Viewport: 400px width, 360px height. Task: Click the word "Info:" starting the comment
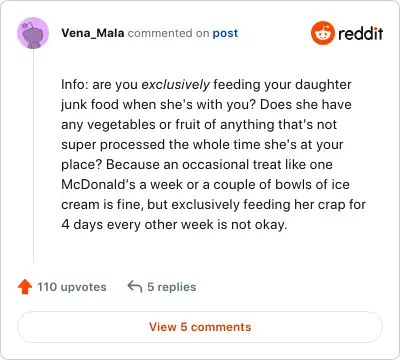click(75, 84)
